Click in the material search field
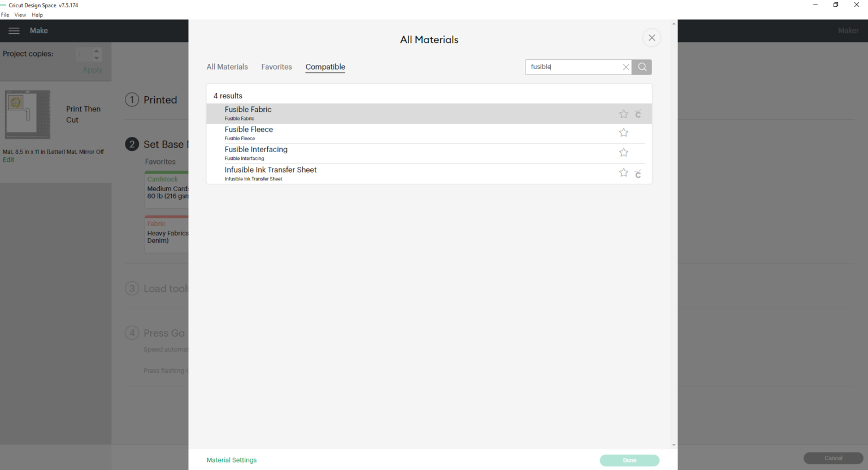868x470 pixels. tap(572, 67)
